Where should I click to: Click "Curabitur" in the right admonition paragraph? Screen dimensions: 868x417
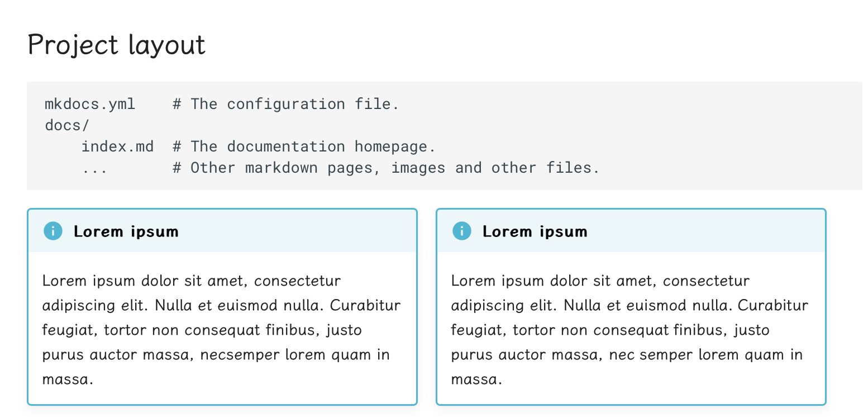tap(774, 306)
